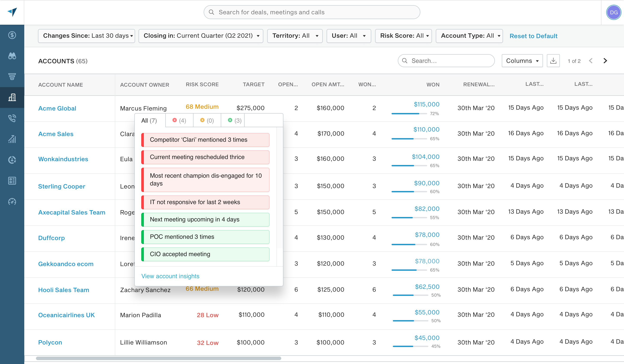Open the Acme Global account
The image size is (624, 364).
click(57, 109)
